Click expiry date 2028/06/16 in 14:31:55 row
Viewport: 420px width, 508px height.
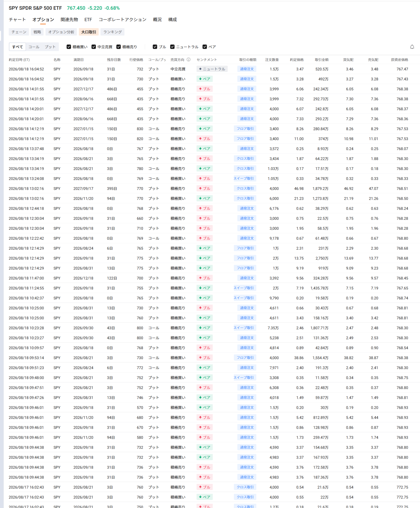click(83, 99)
